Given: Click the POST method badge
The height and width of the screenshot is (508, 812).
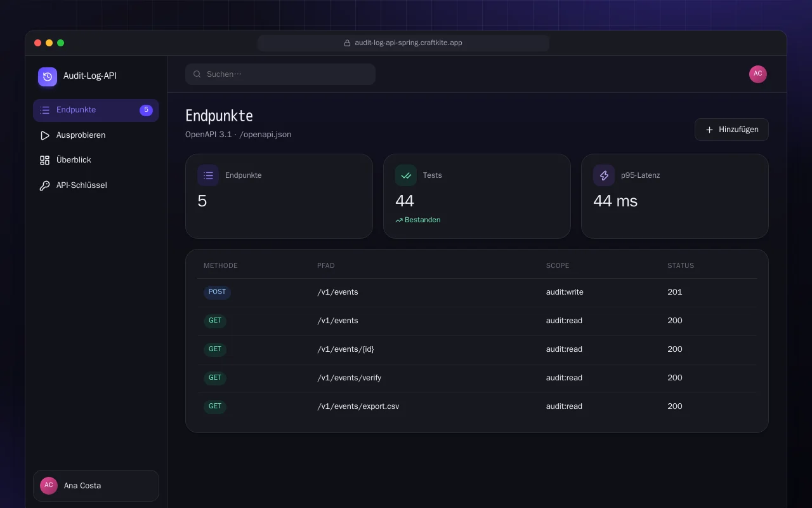Looking at the screenshot, I should click(217, 292).
